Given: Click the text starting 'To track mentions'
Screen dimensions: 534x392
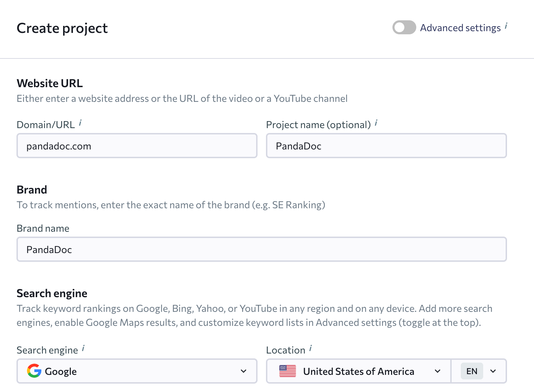Looking at the screenshot, I should click(171, 205).
